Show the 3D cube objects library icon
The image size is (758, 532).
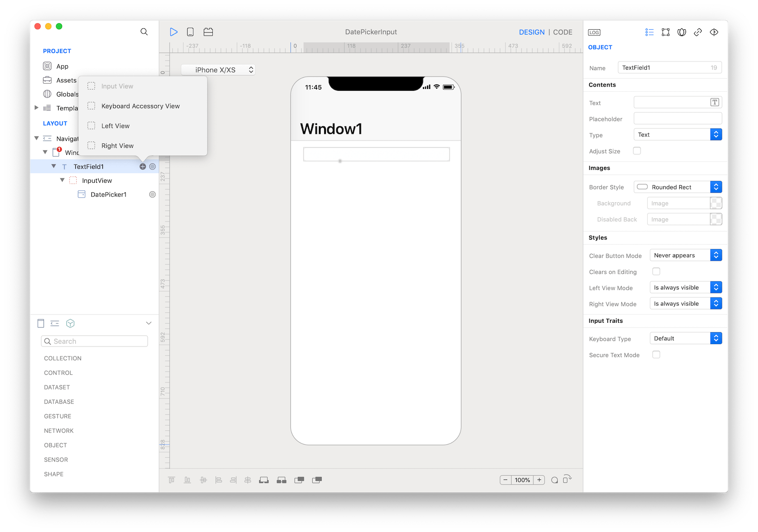tap(71, 323)
